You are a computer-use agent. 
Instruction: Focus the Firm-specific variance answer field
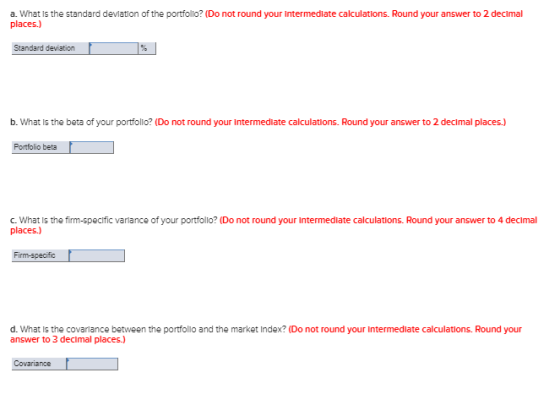point(96,255)
